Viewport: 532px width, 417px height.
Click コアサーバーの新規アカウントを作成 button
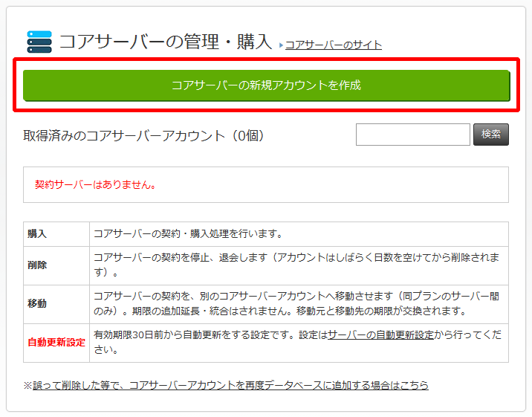pyautogui.click(x=266, y=85)
